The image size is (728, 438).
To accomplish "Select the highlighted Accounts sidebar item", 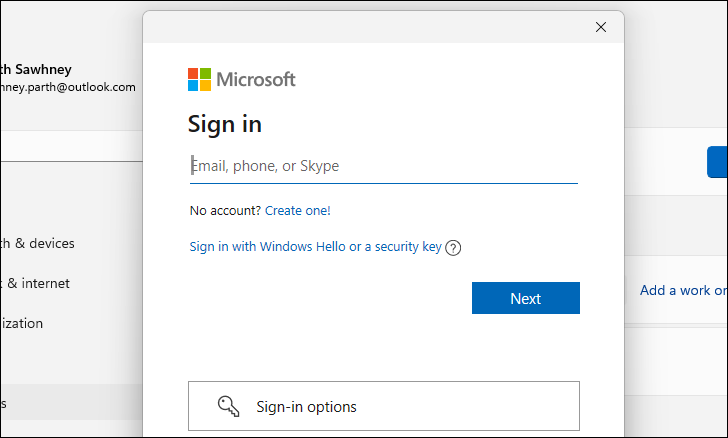I will tap(71, 402).
